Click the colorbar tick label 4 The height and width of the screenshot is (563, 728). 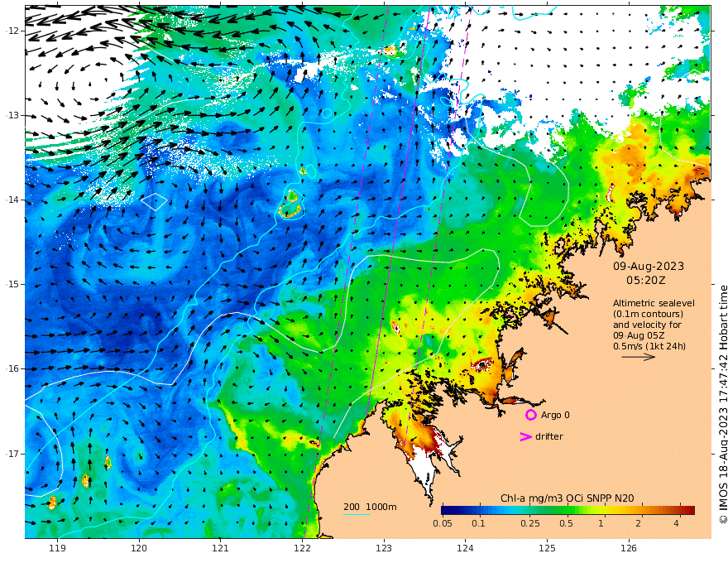[x=676, y=523]
